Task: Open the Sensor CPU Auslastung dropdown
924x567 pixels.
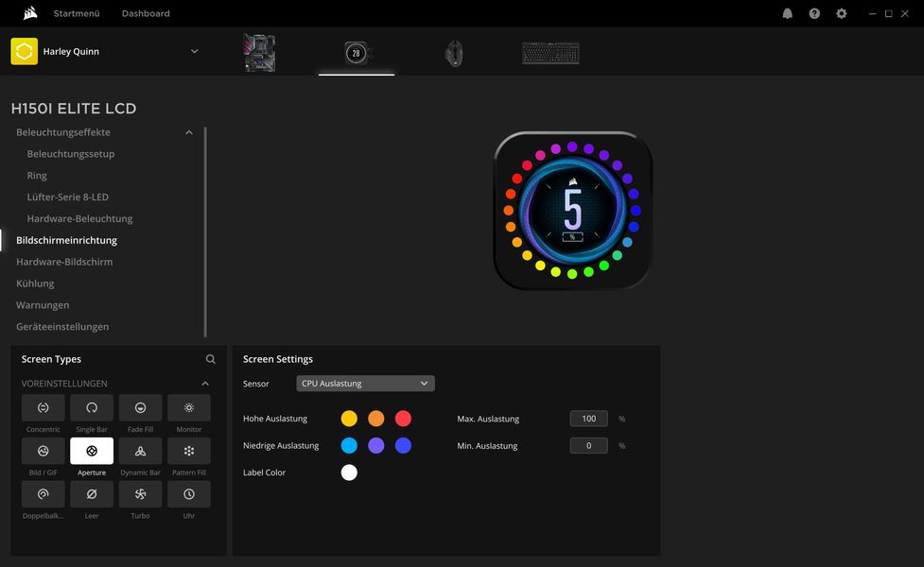Action: [365, 384]
